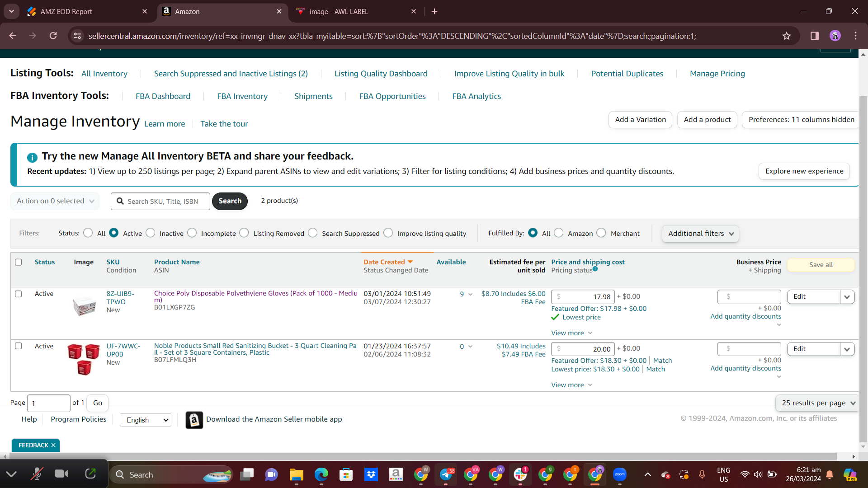Image resolution: width=868 pixels, height=488 pixels.
Task: Open the Action on 0 selected dropdown
Action: (x=55, y=201)
